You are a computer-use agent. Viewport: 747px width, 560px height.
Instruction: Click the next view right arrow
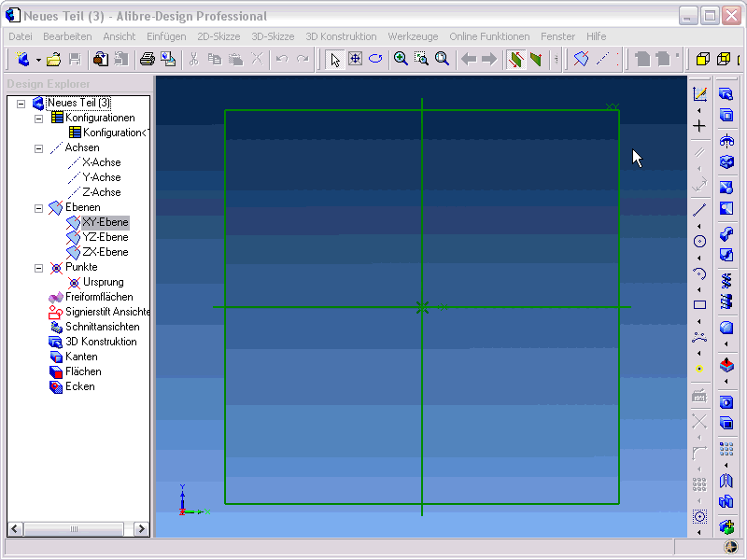489,59
